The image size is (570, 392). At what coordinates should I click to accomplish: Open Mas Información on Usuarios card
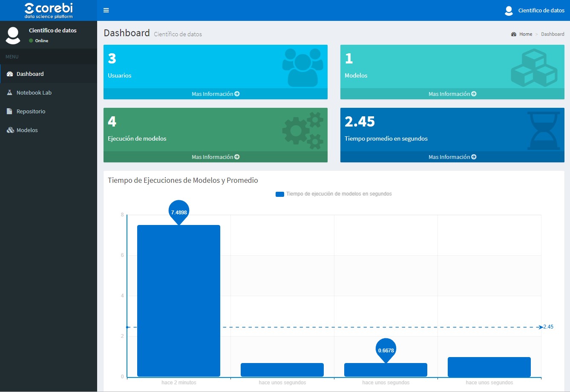tap(216, 94)
